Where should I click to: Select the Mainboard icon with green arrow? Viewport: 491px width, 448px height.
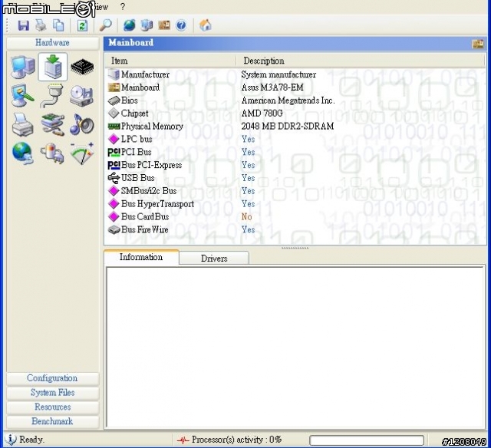(53, 67)
